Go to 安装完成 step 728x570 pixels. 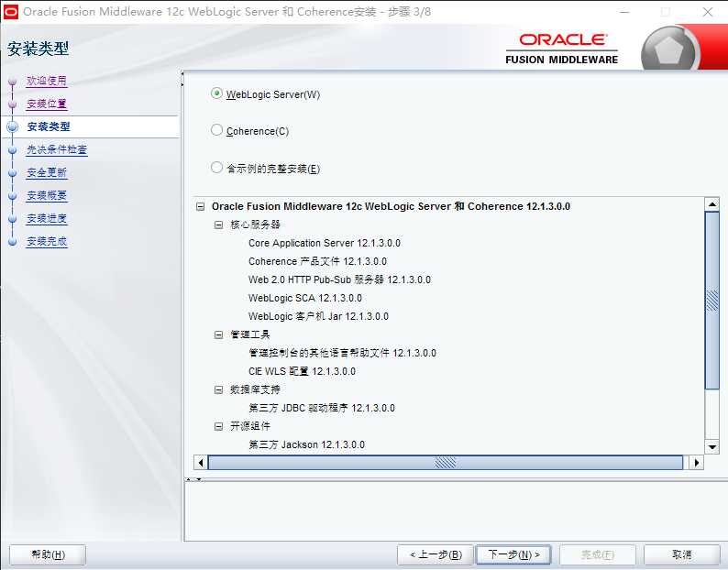pyautogui.click(x=47, y=241)
